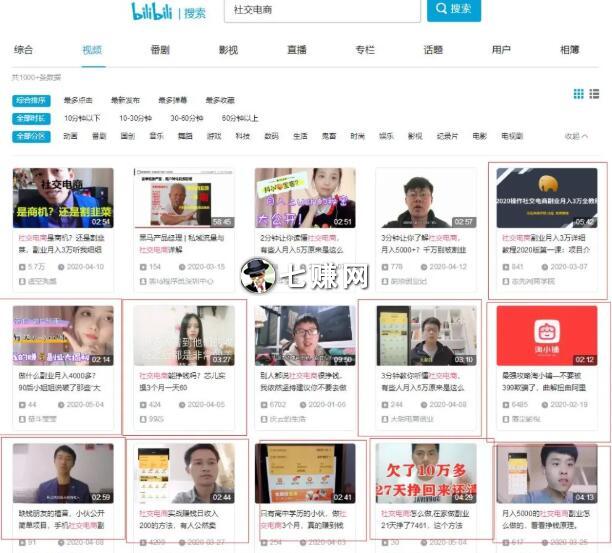The width and height of the screenshot is (612, 553).
Task: Click the search input with 社交电商
Action: pos(322,10)
